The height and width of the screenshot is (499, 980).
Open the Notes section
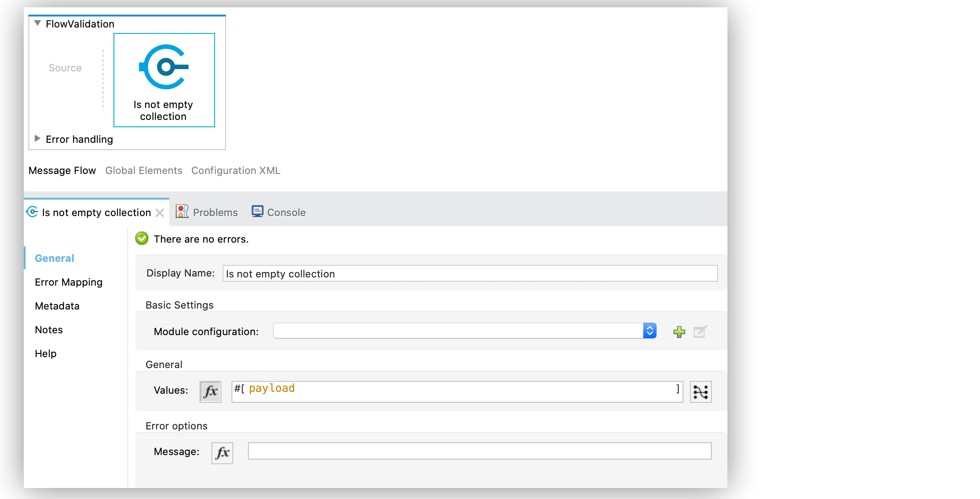(49, 330)
